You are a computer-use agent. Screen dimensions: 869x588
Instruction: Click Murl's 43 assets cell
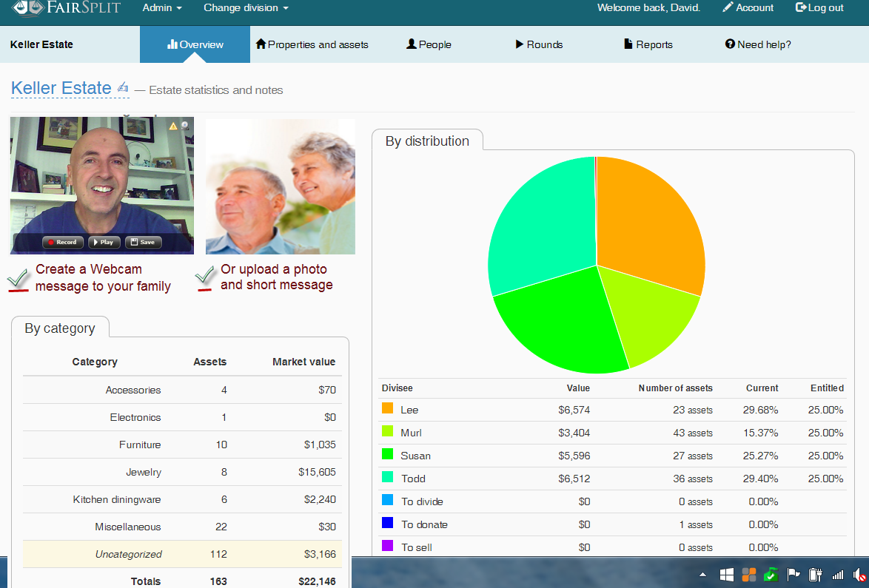click(693, 433)
